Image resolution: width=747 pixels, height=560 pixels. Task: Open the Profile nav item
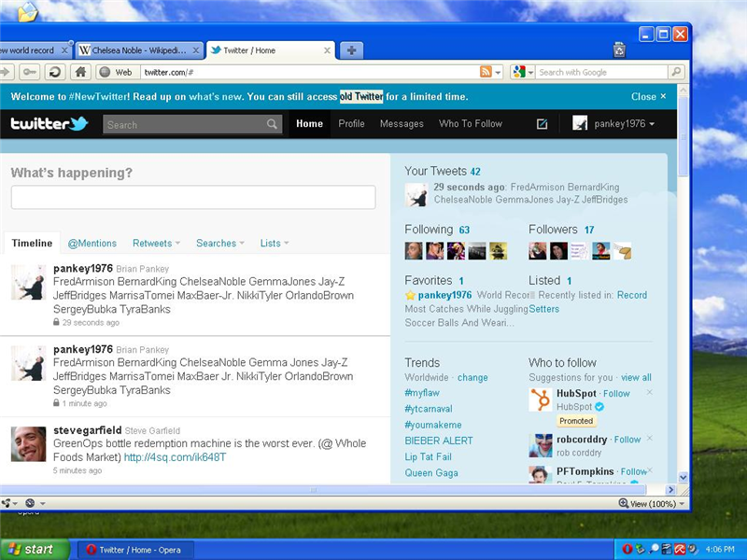(x=352, y=124)
